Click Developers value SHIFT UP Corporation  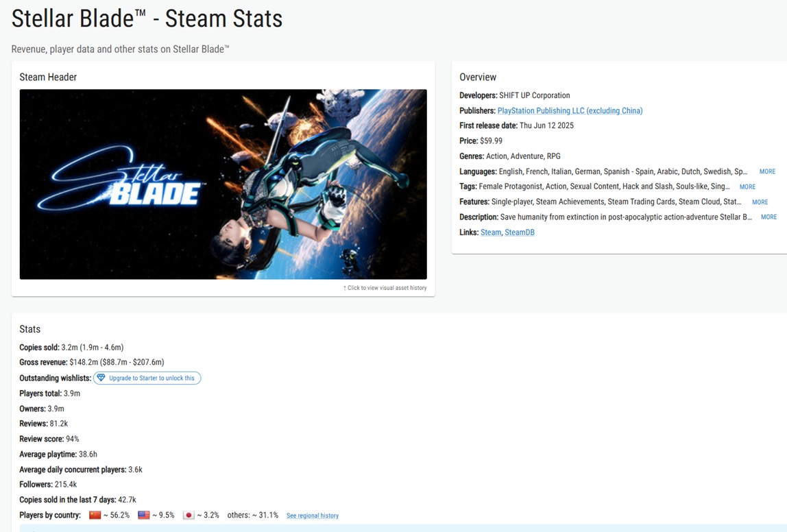coord(535,95)
